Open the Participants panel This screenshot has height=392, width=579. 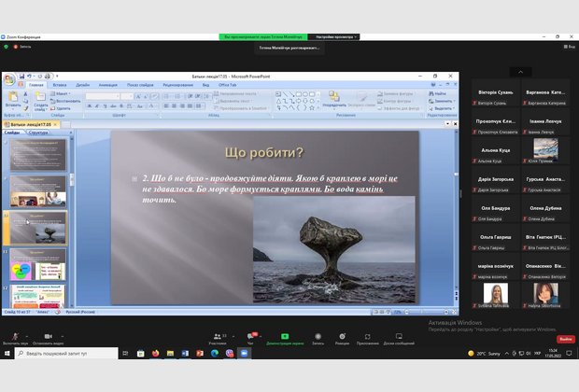[219, 336]
